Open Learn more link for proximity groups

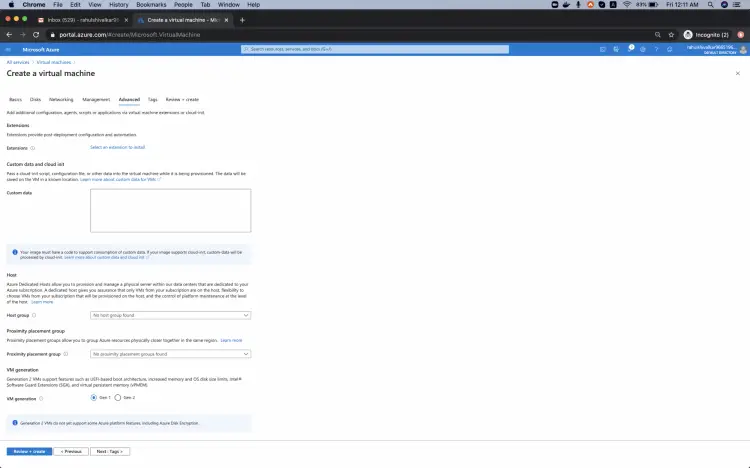pyautogui.click(x=231, y=340)
